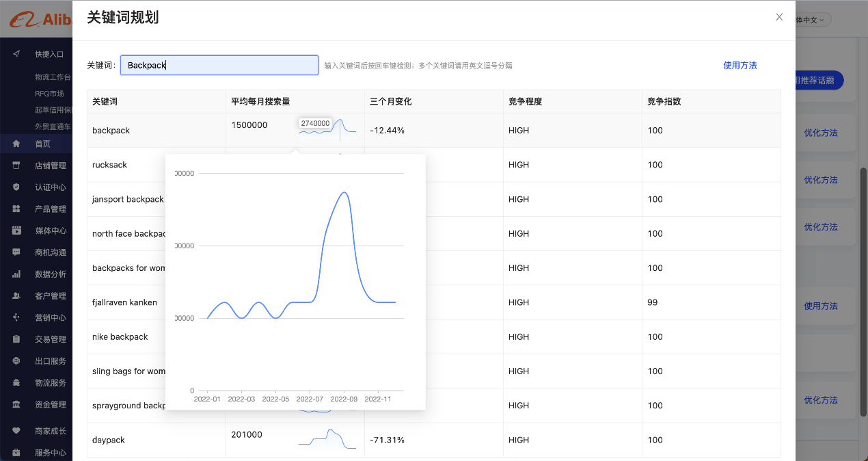Open the 使用方法 usage guide link
868x461 pixels.
[x=740, y=65]
